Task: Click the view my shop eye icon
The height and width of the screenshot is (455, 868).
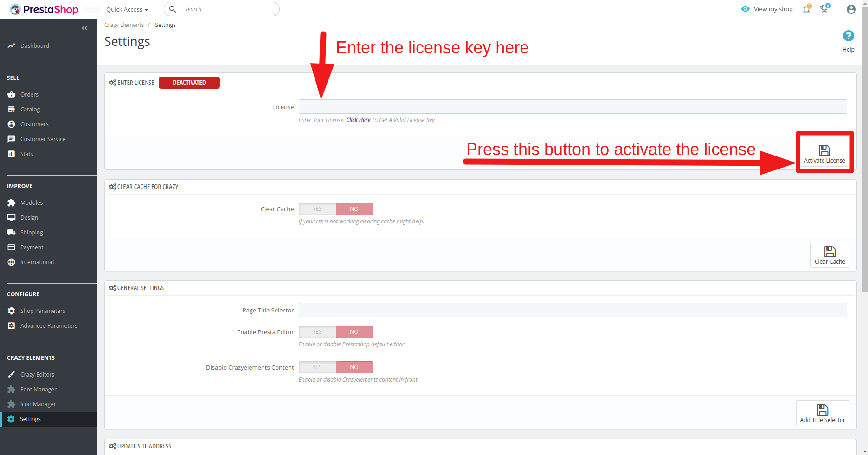Action: (745, 9)
